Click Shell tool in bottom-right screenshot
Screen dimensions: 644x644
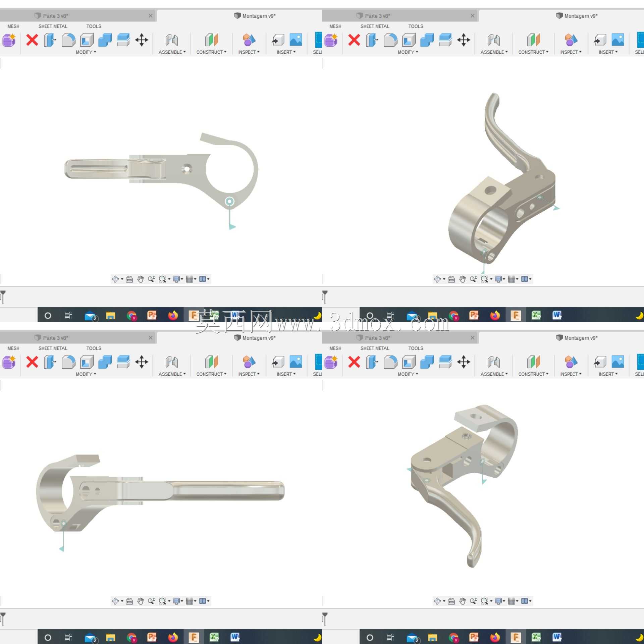click(409, 362)
